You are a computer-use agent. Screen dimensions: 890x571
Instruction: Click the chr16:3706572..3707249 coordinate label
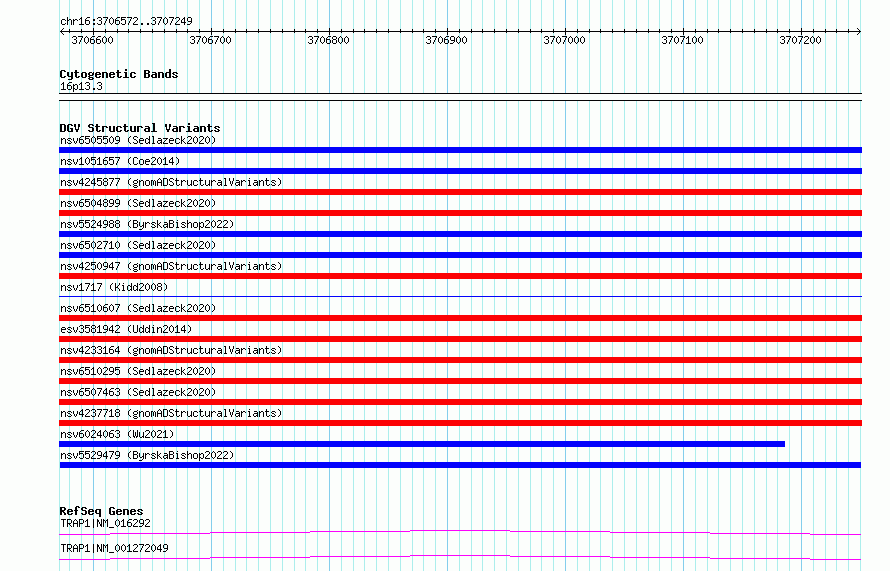tap(126, 21)
